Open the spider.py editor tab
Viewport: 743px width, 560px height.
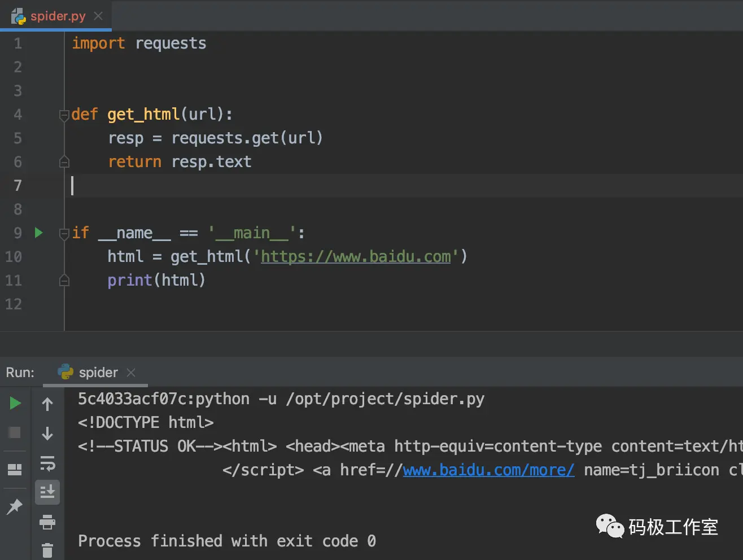pos(56,15)
